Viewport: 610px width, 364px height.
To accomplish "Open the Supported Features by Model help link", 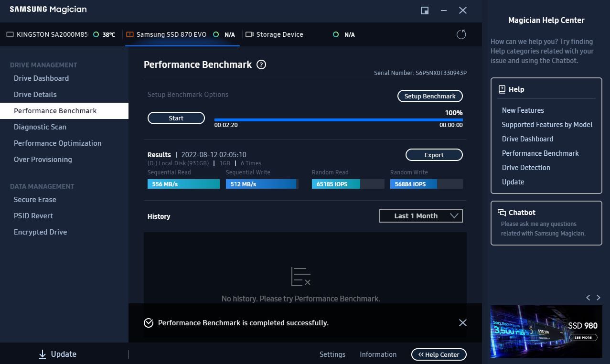I will pyautogui.click(x=547, y=125).
